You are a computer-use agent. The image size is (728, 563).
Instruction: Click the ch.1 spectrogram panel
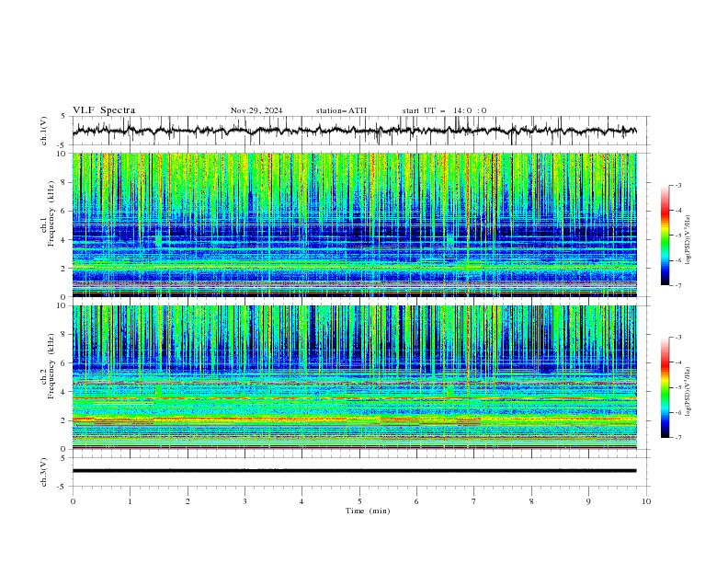click(x=354, y=224)
